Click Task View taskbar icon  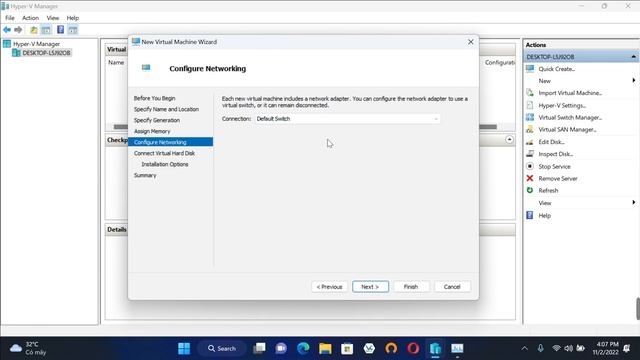click(x=259, y=348)
